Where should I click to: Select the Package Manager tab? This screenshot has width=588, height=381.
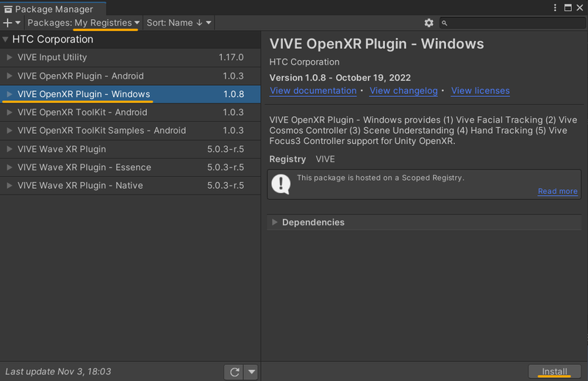pyautogui.click(x=53, y=9)
